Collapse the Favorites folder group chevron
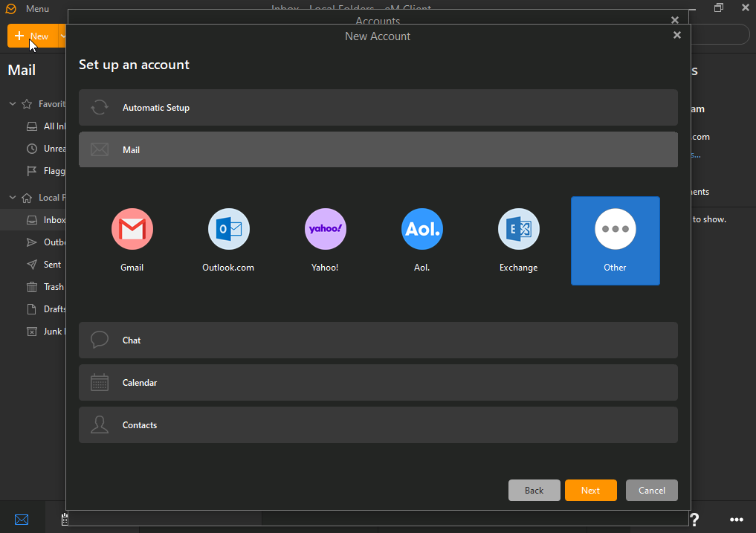The width and height of the screenshot is (756, 533). click(x=13, y=104)
